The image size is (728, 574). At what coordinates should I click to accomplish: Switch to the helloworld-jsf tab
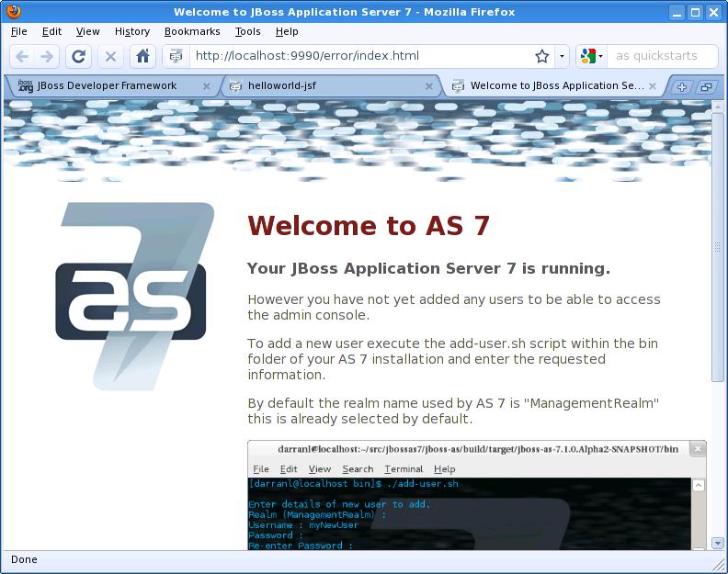click(x=330, y=85)
